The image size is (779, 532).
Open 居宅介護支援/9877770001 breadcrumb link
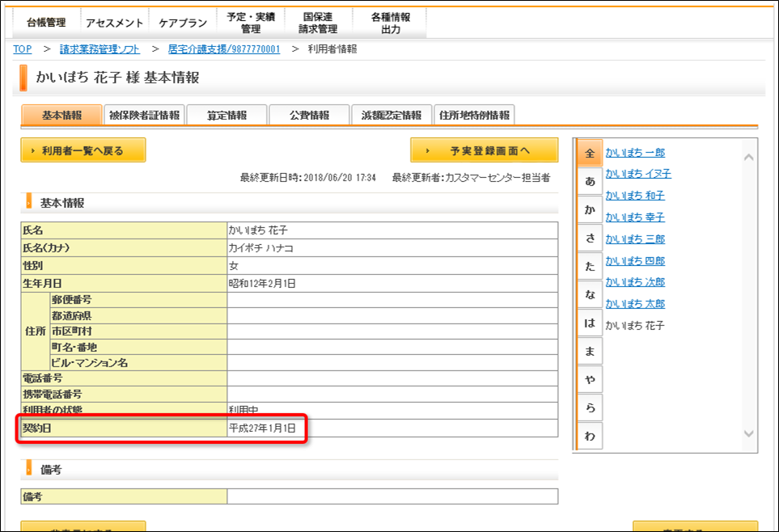click(x=224, y=49)
